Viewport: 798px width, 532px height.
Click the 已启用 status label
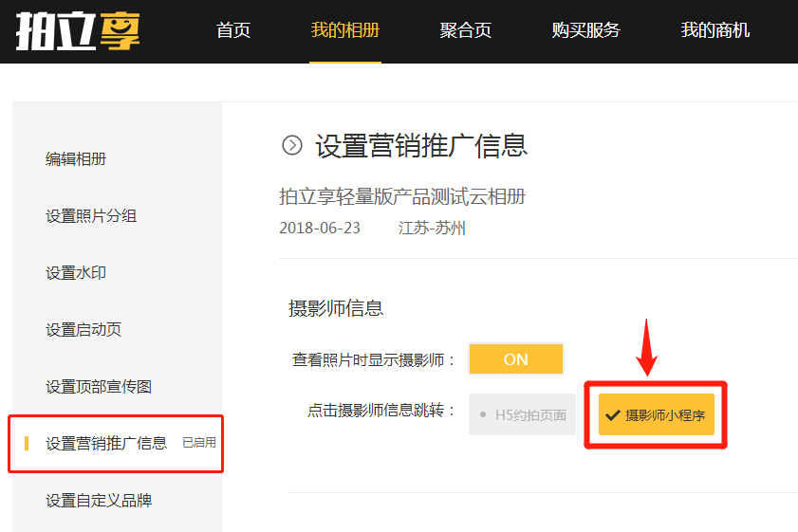(x=199, y=443)
